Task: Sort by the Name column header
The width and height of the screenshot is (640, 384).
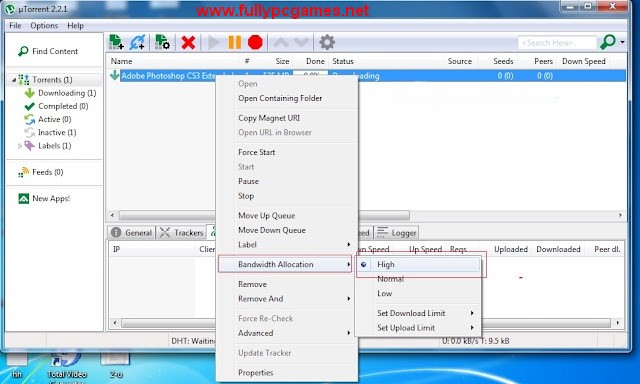Action: [x=122, y=61]
